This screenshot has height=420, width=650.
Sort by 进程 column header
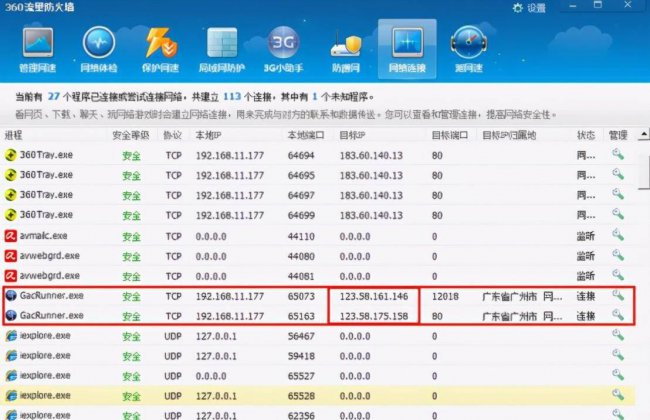13,135
